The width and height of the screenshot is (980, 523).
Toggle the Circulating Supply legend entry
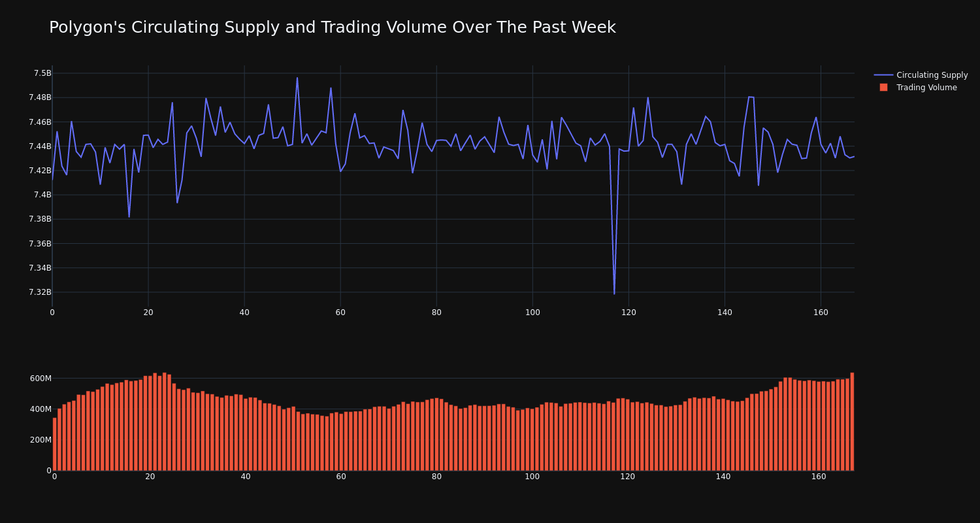(921, 75)
